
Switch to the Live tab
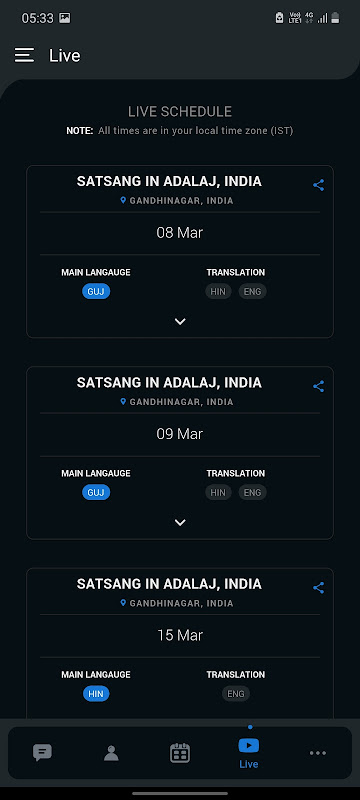[x=249, y=754]
